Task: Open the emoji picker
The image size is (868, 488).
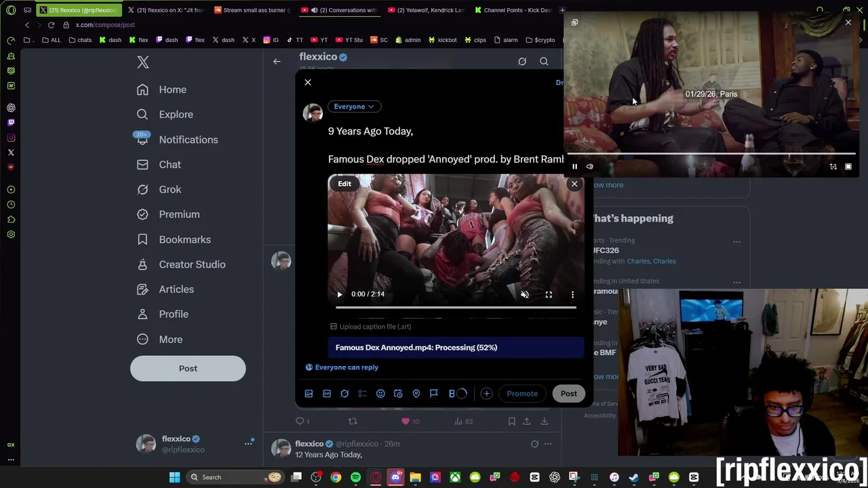Action: point(380,394)
